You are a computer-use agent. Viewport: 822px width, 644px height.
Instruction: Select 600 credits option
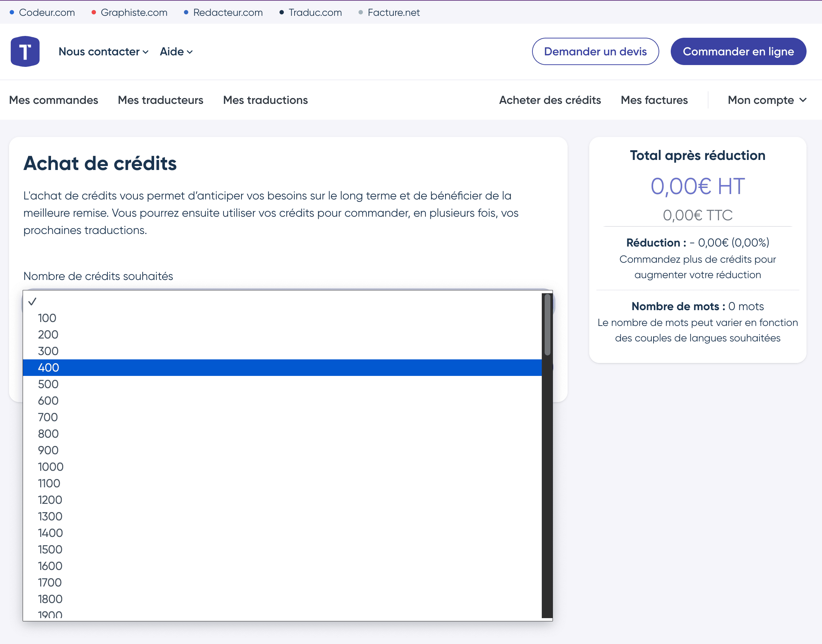(282, 401)
